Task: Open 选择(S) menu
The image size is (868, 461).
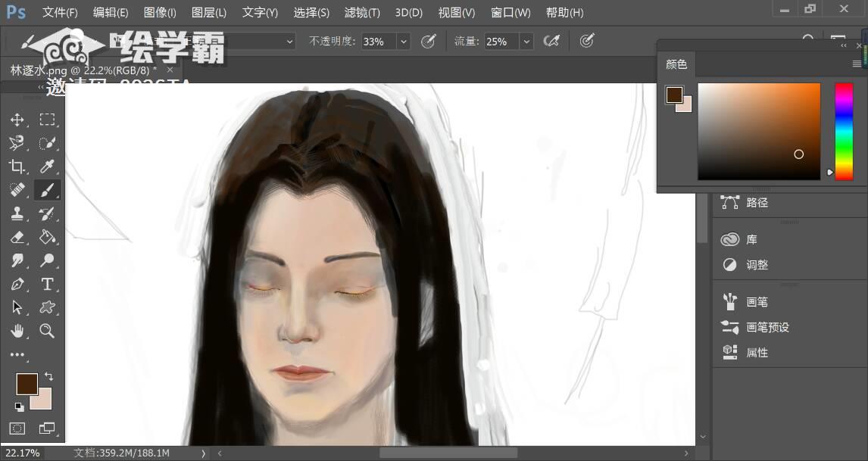Action: (x=311, y=12)
